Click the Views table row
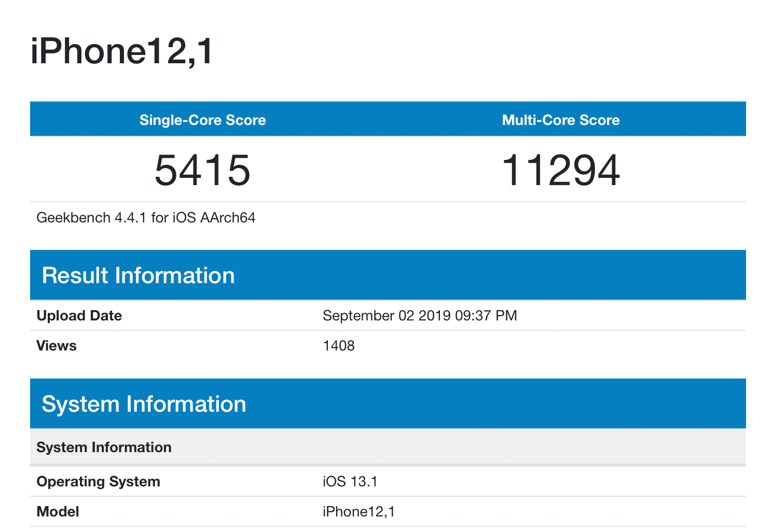 pyautogui.click(x=386, y=345)
